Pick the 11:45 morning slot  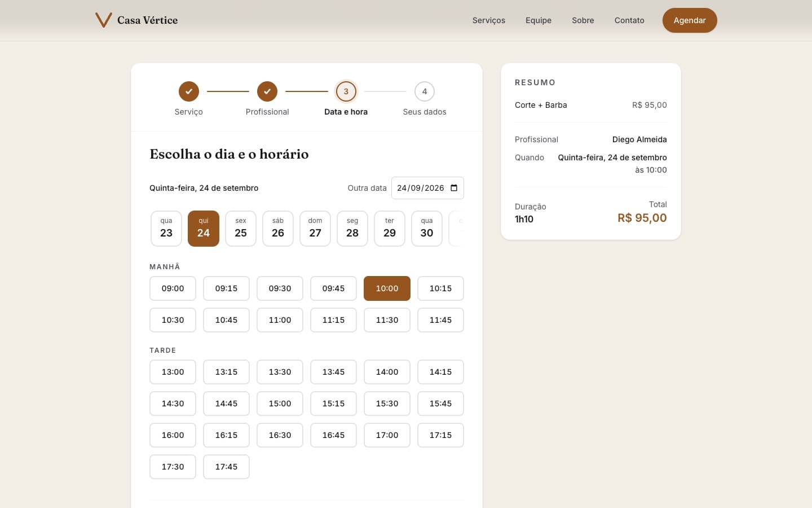pyautogui.click(x=440, y=320)
